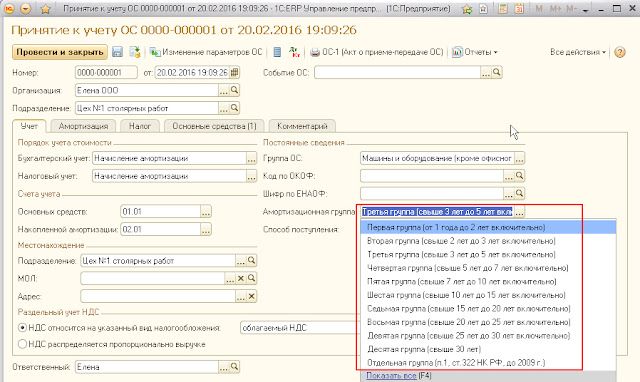Screen dimensions: 640x382
Task: Open magnifier of top Подразделение field
Action: click(234, 108)
